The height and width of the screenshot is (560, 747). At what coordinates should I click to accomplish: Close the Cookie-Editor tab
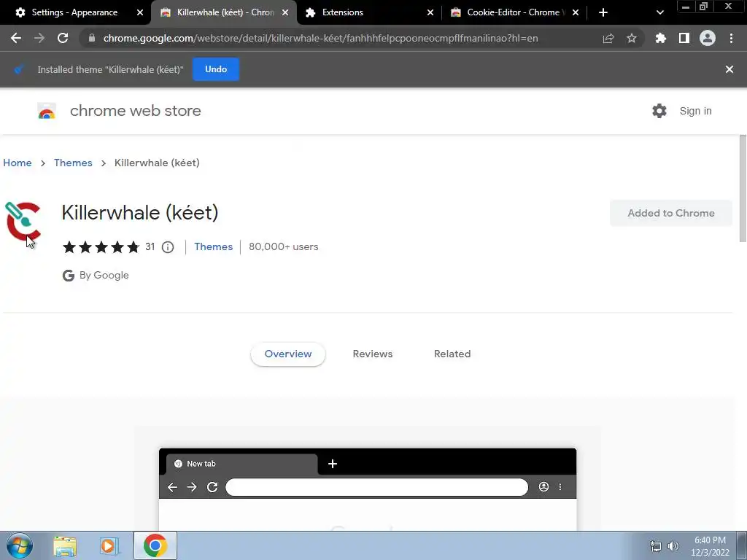(x=576, y=12)
